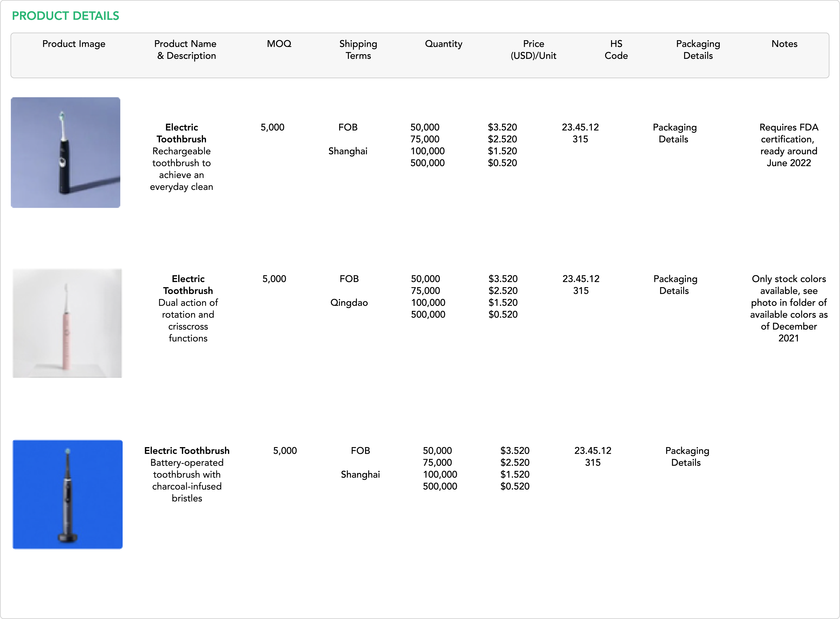Select the Battery-operated charcoal-infused product description
The width and height of the screenshot is (840, 619).
[187, 480]
